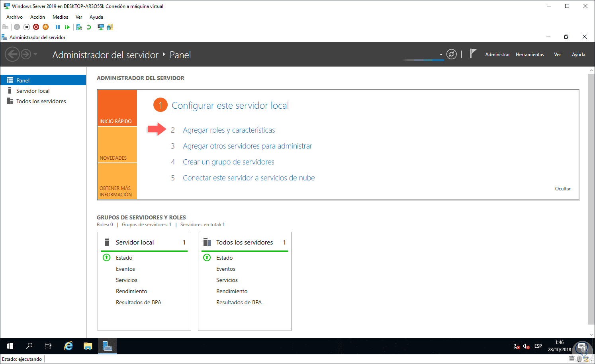Click the Panel grid icon in the sidebar

(x=10, y=80)
